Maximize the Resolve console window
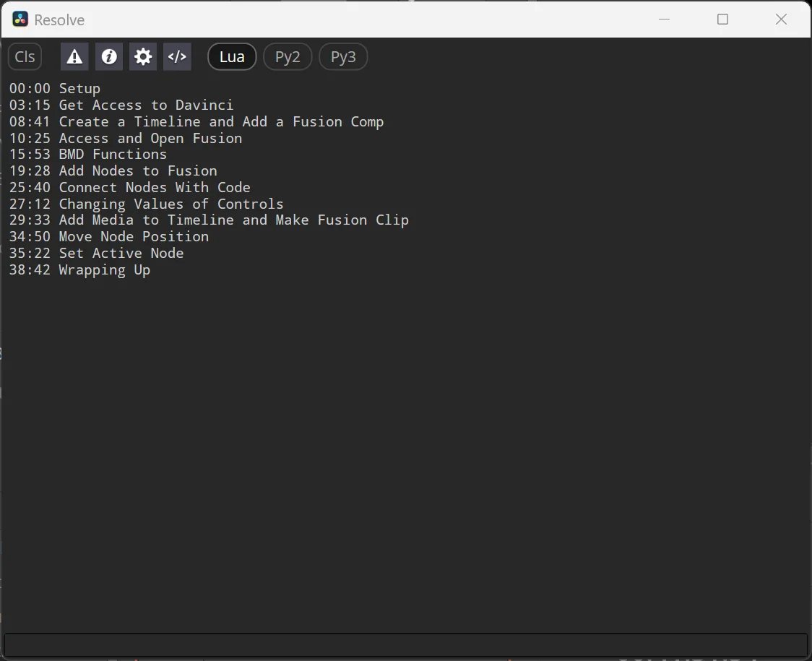This screenshot has height=661, width=812. pyautogui.click(x=722, y=20)
